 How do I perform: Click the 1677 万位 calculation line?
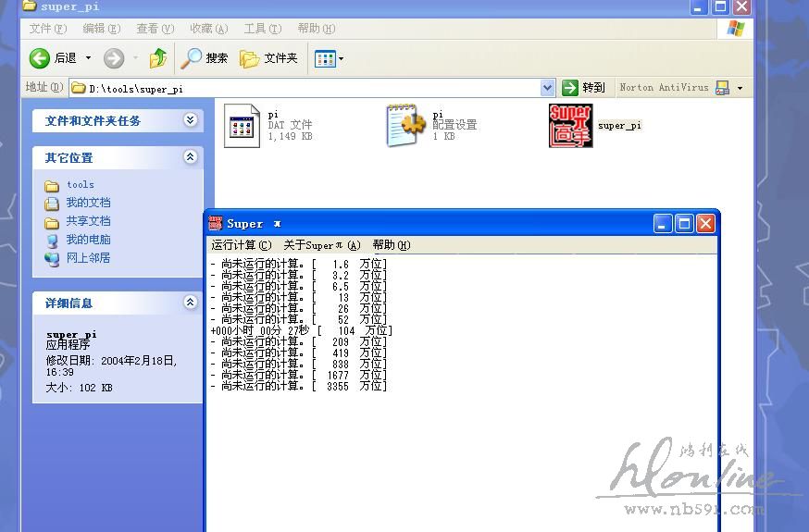(299, 375)
